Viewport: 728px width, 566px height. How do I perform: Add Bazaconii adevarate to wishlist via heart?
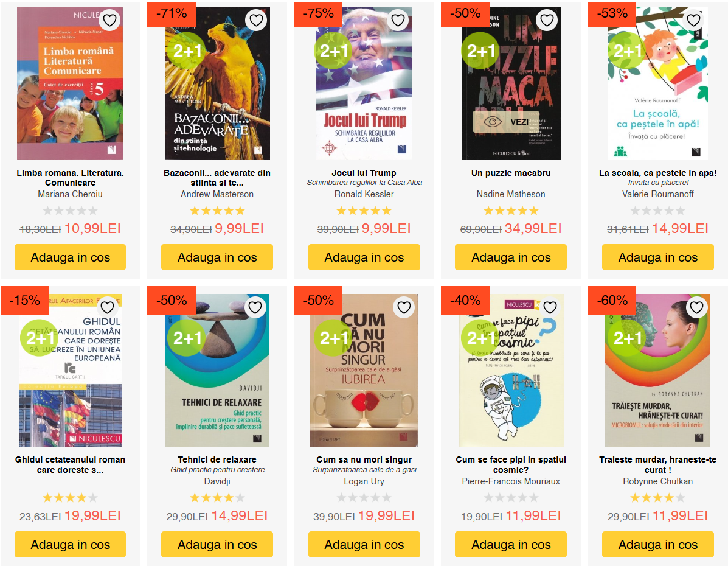pyautogui.click(x=256, y=21)
